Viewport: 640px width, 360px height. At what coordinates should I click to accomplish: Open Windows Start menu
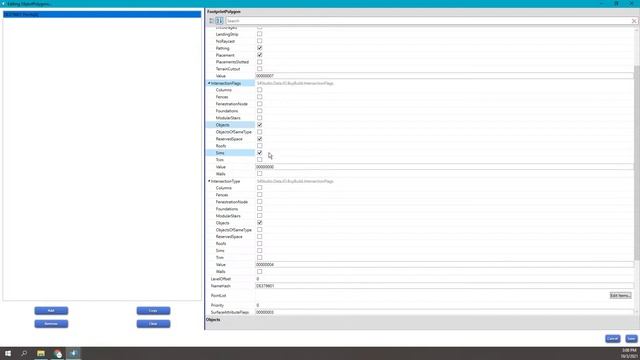click(8, 353)
